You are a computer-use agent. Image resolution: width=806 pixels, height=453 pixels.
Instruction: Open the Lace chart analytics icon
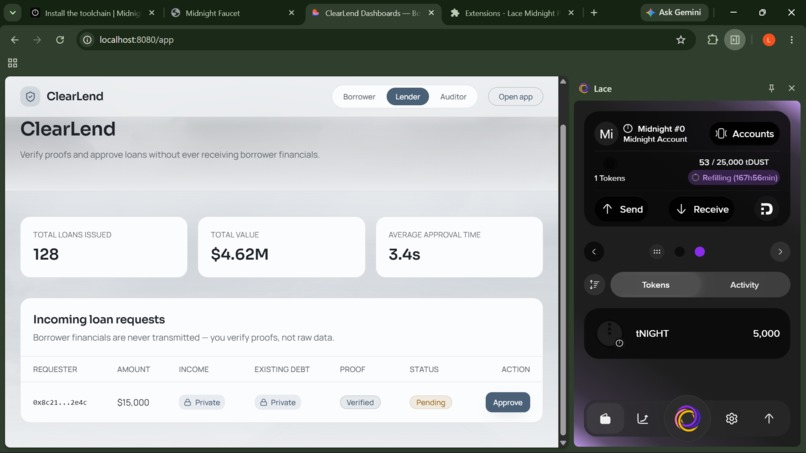tap(643, 419)
